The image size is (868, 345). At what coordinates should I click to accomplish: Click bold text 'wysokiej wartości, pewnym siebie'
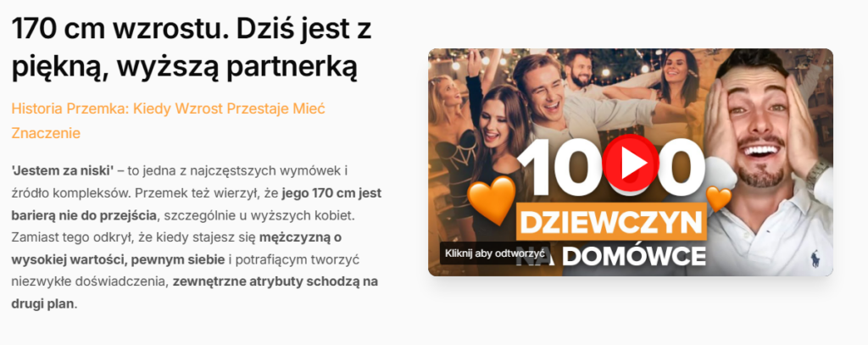point(118,259)
